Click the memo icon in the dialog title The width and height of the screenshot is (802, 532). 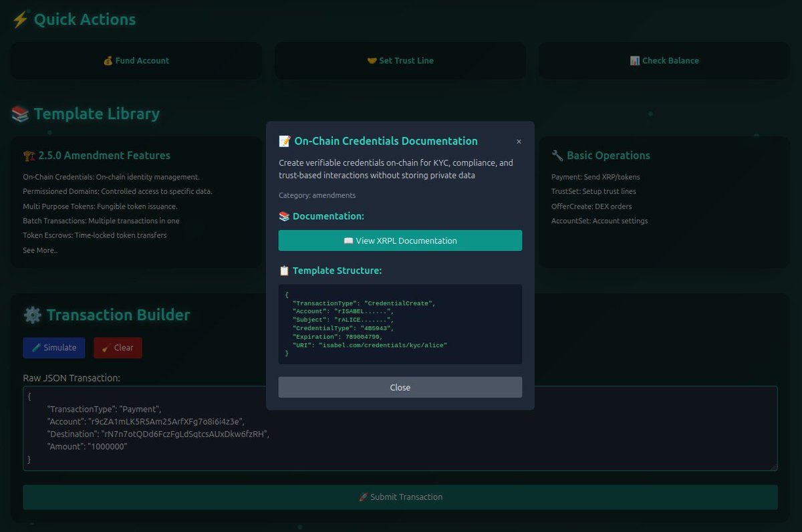point(283,141)
